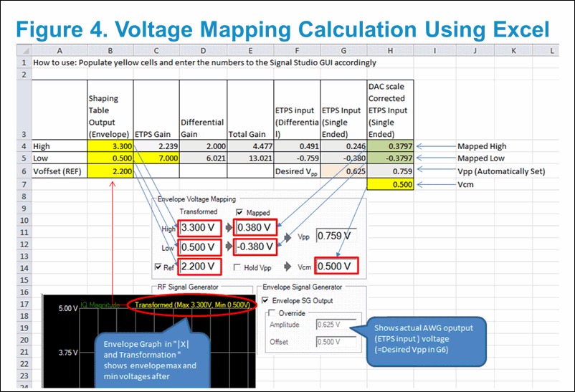575x392 pixels.
Task: Select row 7 header
Action: (24, 184)
